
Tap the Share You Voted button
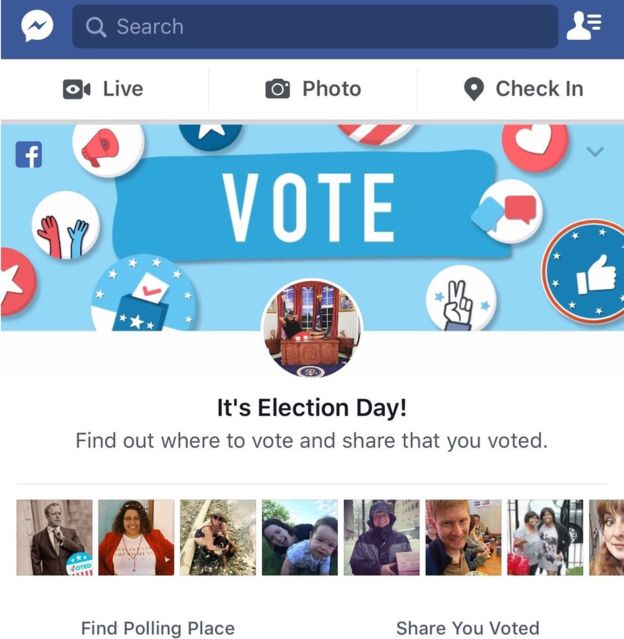pyautogui.click(x=468, y=628)
